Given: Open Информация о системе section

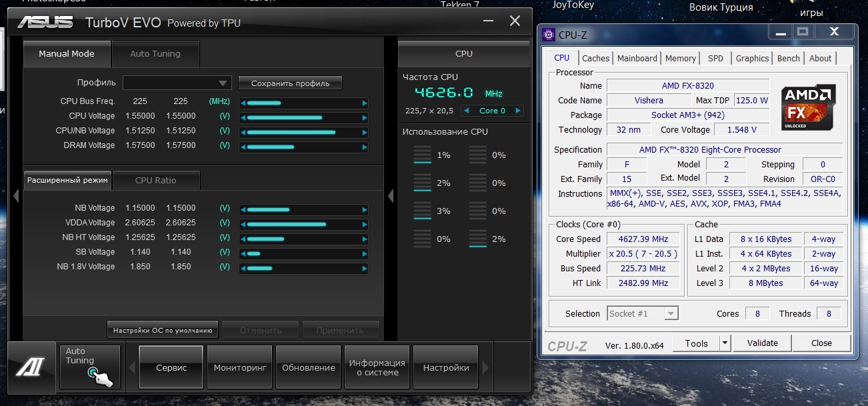Looking at the screenshot, I should (x=377, y=367).
